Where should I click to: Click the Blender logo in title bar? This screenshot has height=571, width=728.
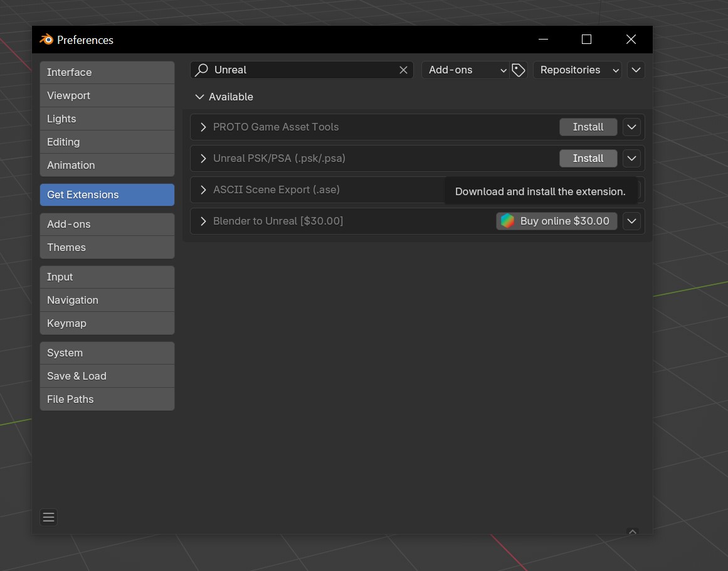click(46, 40)
